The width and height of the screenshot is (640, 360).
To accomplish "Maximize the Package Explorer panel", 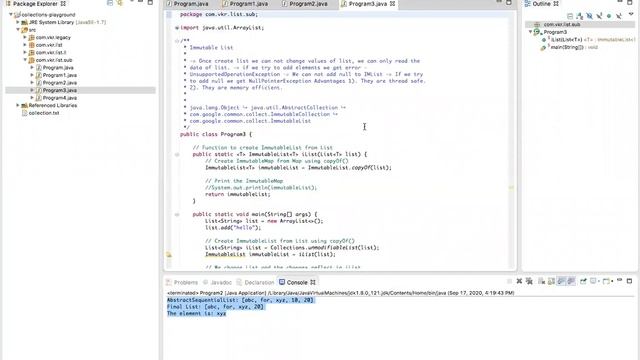I will 150,3.
